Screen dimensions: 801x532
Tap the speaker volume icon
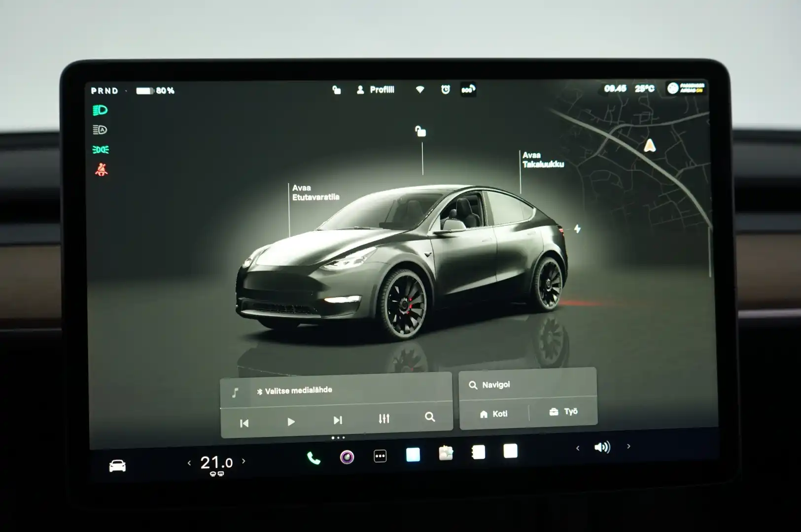click(x=602, y=447)
